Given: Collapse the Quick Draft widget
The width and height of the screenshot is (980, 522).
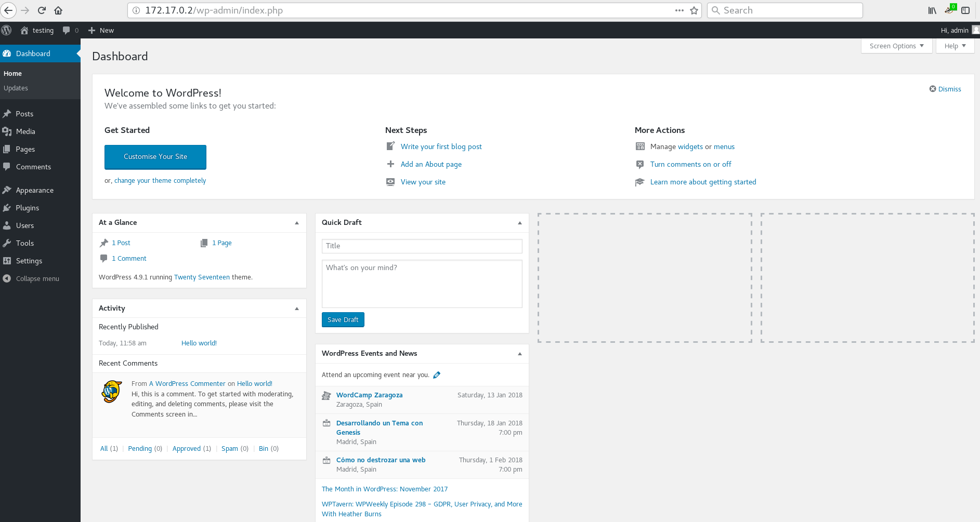Looking at the screenshot, I should tap(519, 223).
